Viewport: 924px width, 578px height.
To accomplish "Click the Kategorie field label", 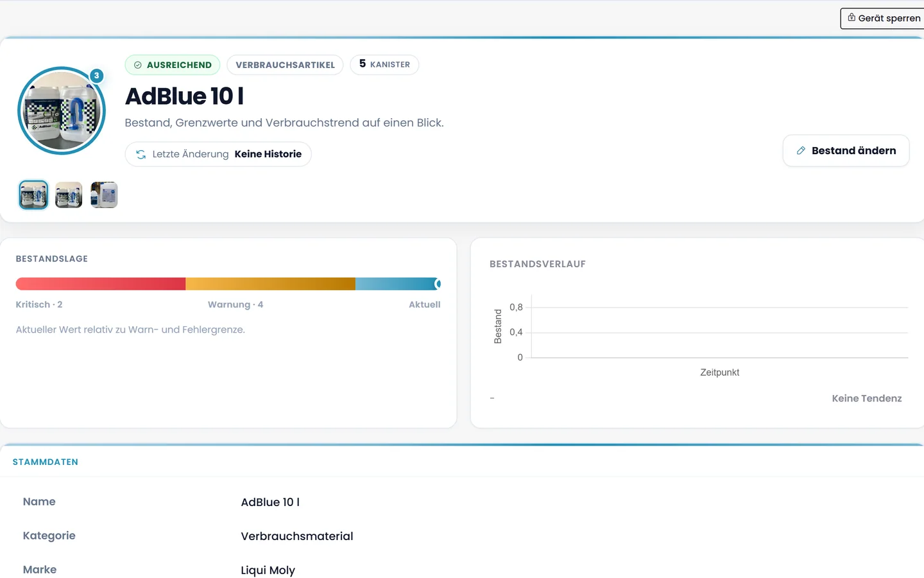I will pos(49,536).
